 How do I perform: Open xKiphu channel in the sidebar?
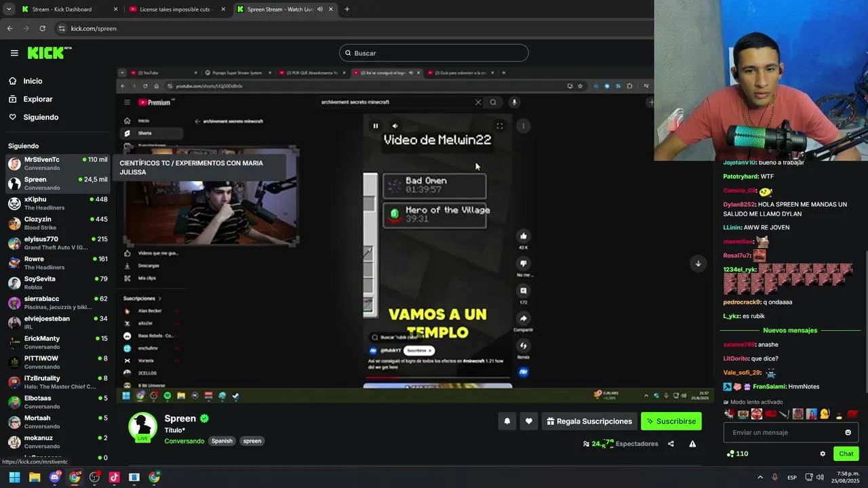pyautogui.click(x=57, y=203)
